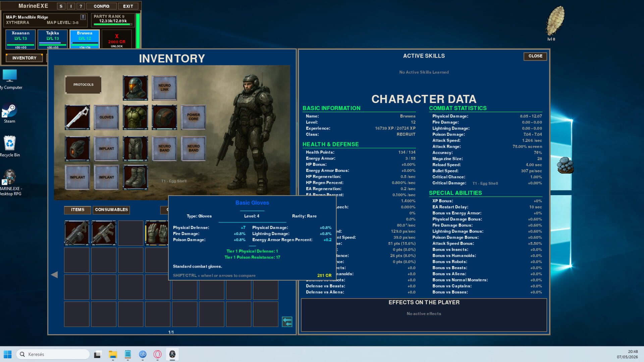Viewport: 644px width, 362px height.
Task: Select the second gun in the inventory grid
Action: click(104, 233)
